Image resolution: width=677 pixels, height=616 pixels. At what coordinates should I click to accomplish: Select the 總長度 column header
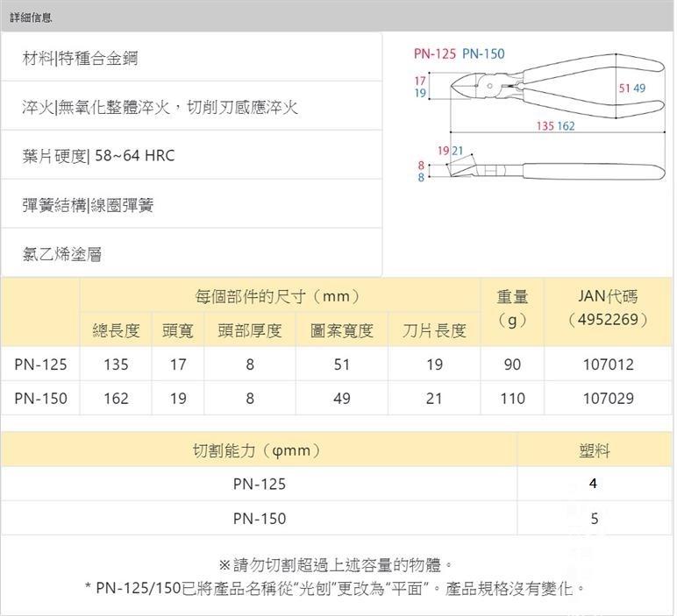tap(116, 330)
